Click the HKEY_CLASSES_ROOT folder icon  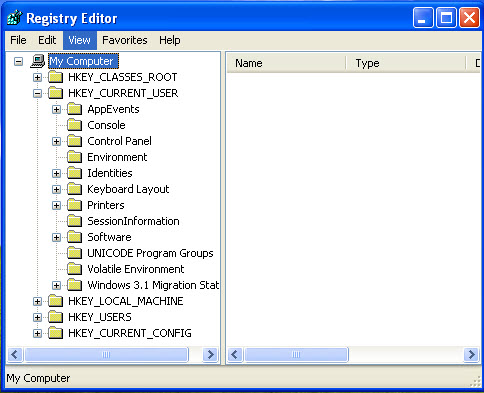55,77
